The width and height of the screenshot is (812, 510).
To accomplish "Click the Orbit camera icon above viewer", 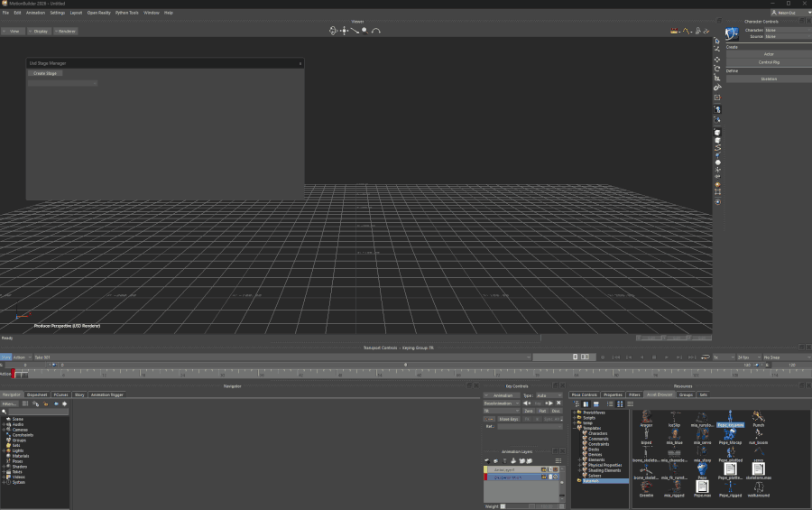I will (333, 31).
